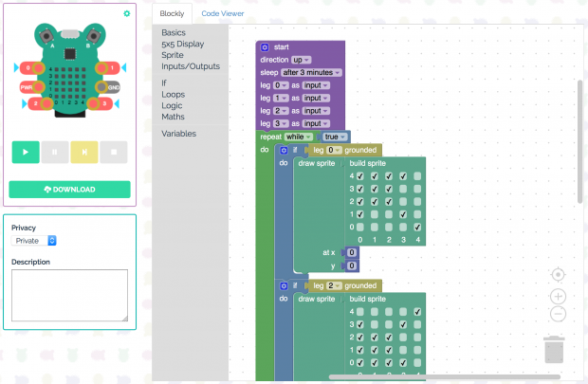Click the gear icon on start block
Screen dimensions: 588x384
[x=266, y=46]
